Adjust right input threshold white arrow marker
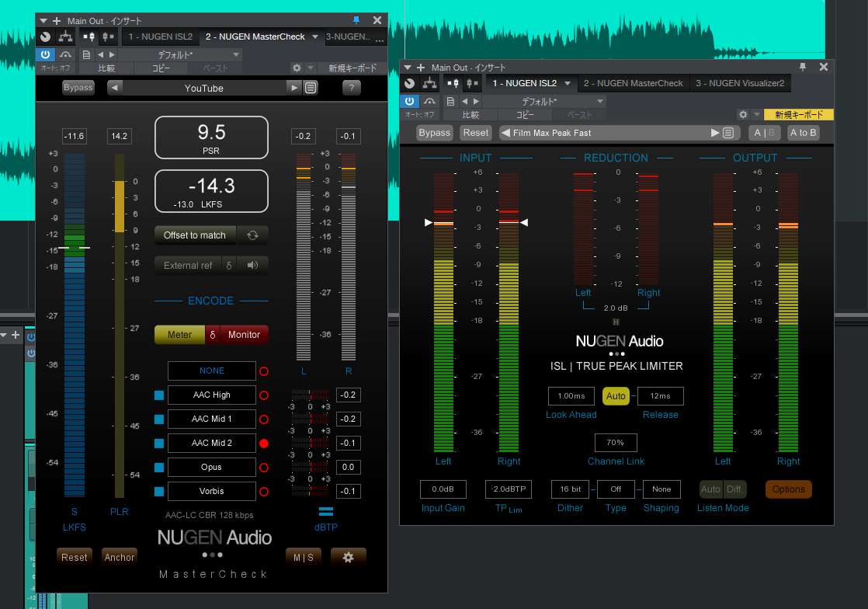868x609 pixels. [524, 223]
